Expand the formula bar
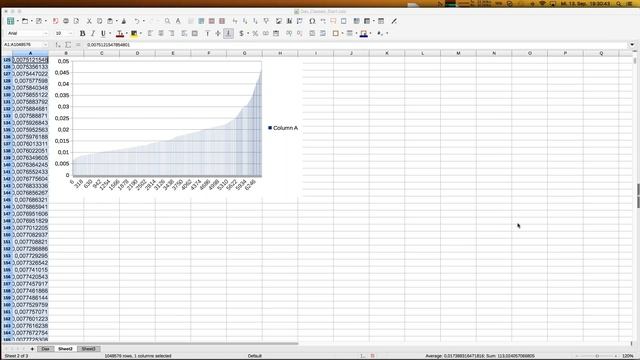 click(632, 44)
